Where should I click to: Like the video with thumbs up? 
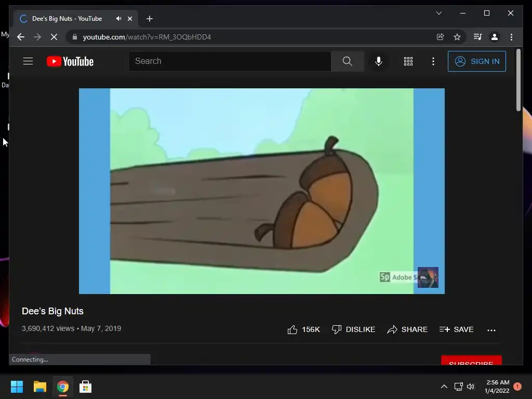303,329
